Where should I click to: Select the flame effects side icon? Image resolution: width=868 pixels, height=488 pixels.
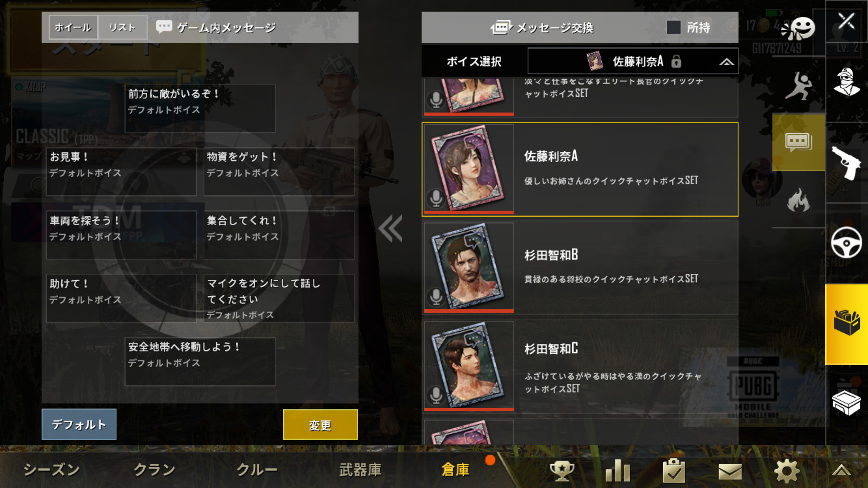(798, 200)
